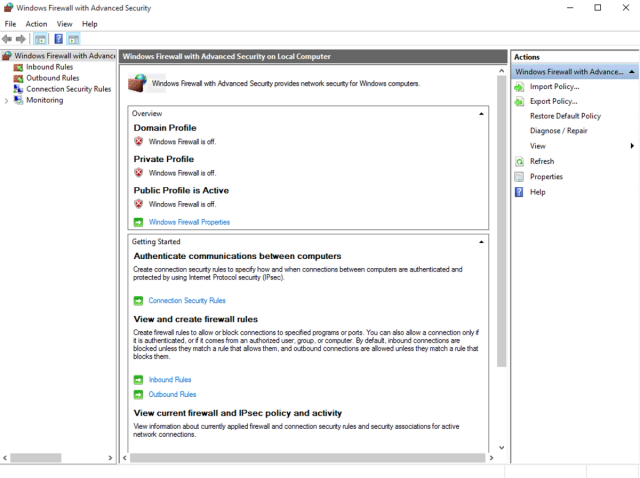The image size is (640, 478).
Task: Click the Import Policy green icon
Action: 519,87
